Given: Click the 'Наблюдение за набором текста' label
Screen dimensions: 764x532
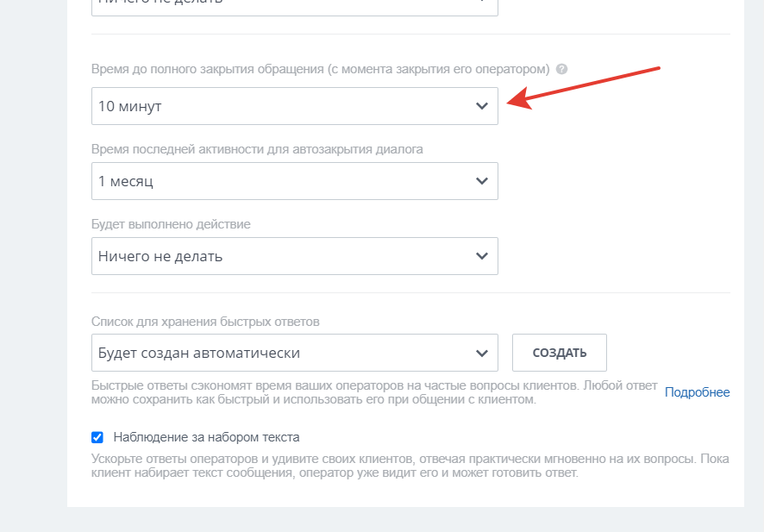Looking at the screenshot, I should [x=207, y=437].
